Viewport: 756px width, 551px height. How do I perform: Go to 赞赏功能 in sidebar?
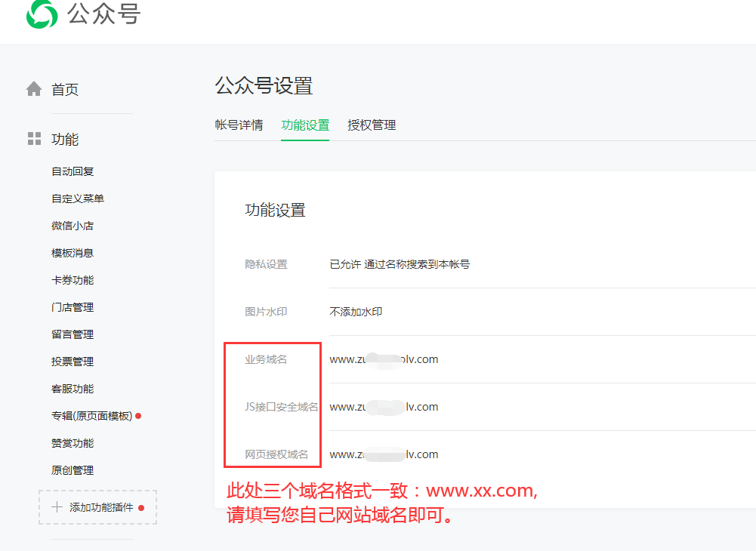[x=73, y=443]
